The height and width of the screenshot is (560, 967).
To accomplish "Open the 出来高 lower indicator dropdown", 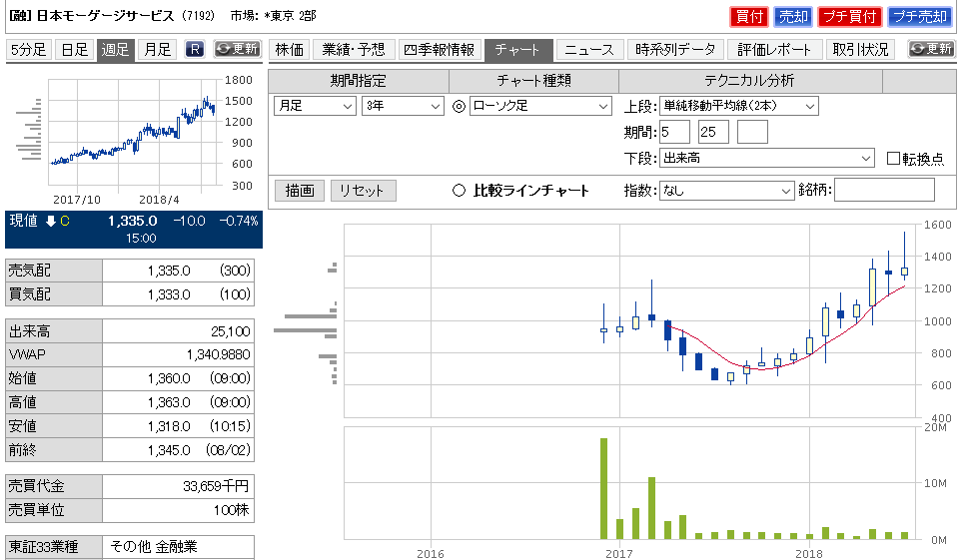I will (766, 159).
